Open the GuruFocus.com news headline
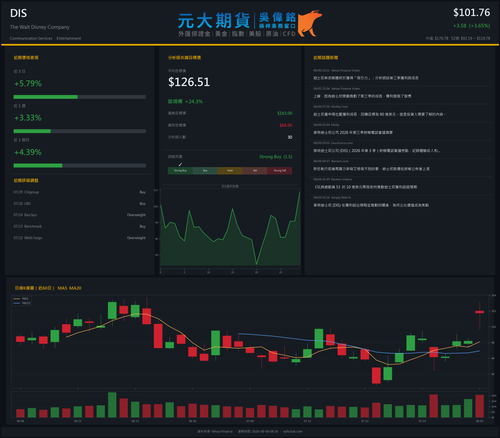Viewport: 500px width, 438px height. point(377,151)
